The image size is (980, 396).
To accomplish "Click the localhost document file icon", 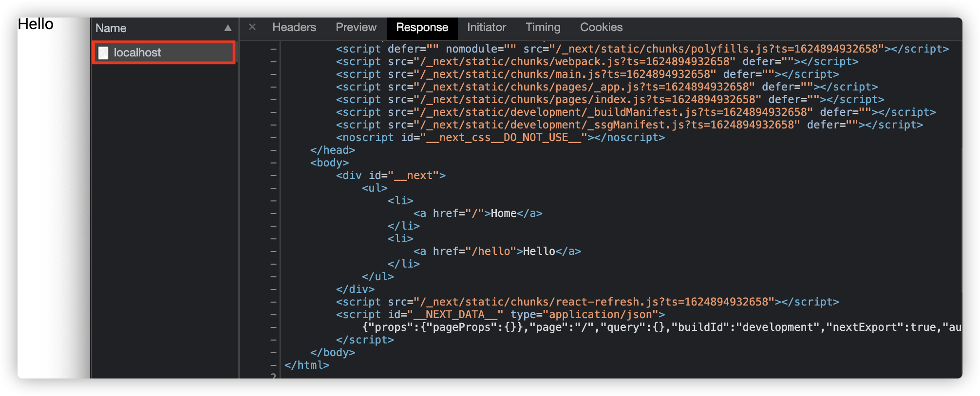I will click(103, 53).
